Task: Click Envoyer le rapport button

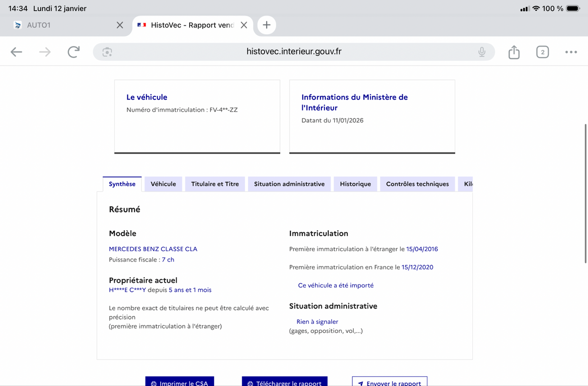Action: 390,382
